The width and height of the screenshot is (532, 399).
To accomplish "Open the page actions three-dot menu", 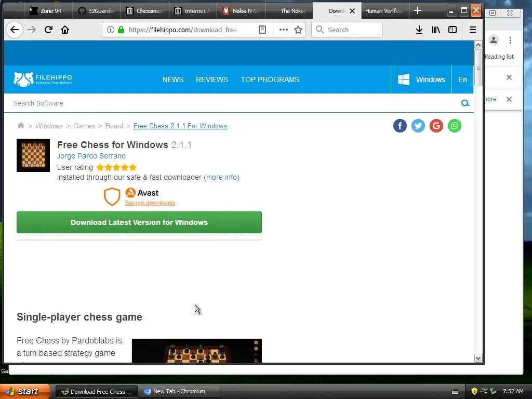I will click(x=284, y=30).
